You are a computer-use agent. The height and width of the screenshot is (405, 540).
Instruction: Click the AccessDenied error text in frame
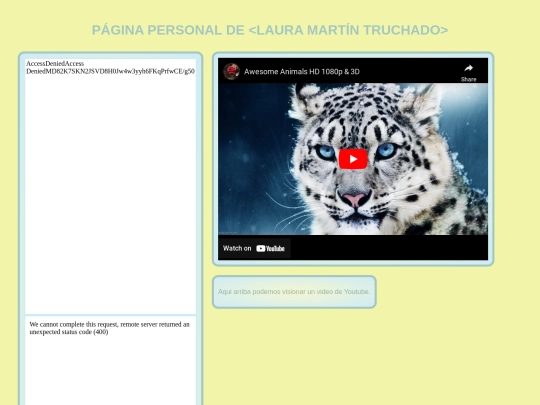pyautogui.click(x=110, y=68)
